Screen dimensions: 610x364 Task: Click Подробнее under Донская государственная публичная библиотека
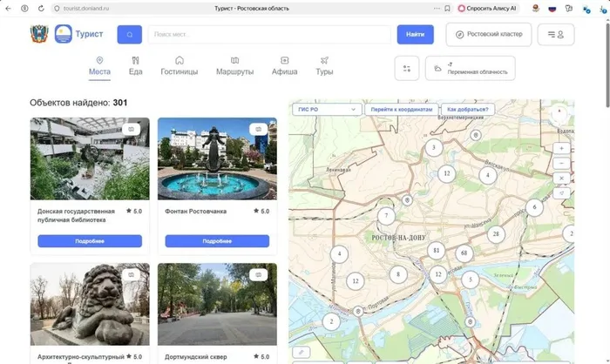coord(90,241)
